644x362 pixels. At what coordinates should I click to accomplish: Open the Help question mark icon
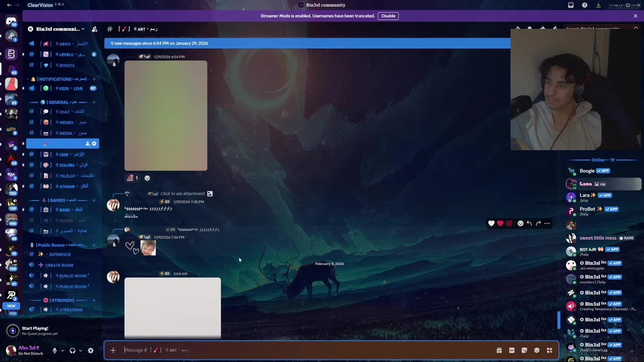585,5
